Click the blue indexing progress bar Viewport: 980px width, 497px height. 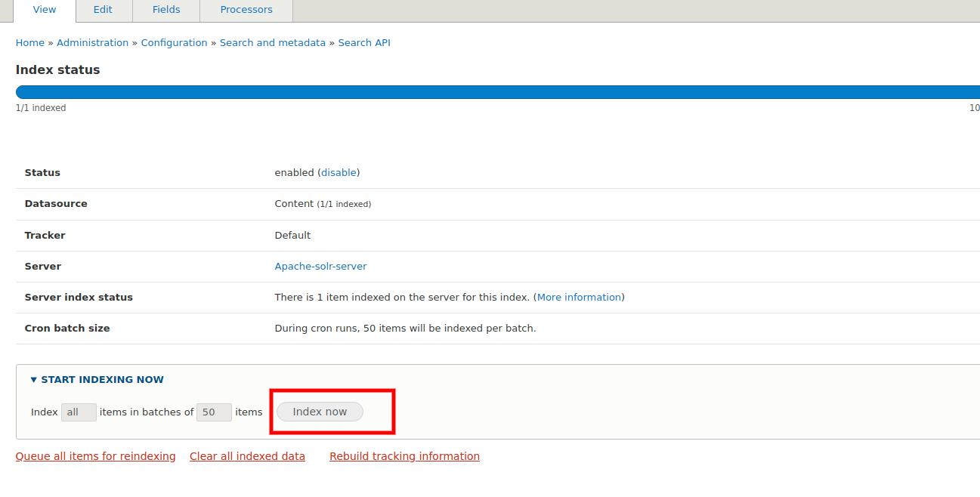click(491, 91)
